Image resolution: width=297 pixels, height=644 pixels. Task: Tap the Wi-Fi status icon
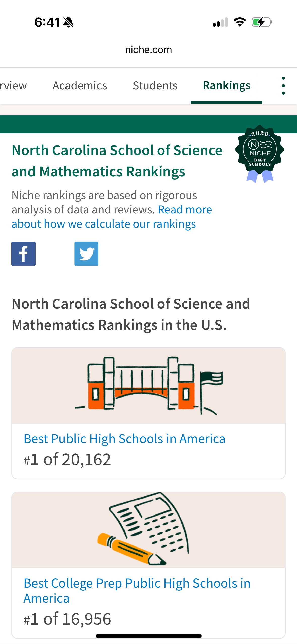point(240,22)
